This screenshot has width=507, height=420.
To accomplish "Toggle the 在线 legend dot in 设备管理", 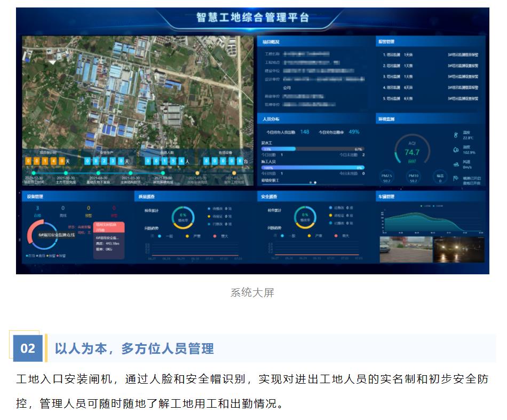I will [26, 255].
